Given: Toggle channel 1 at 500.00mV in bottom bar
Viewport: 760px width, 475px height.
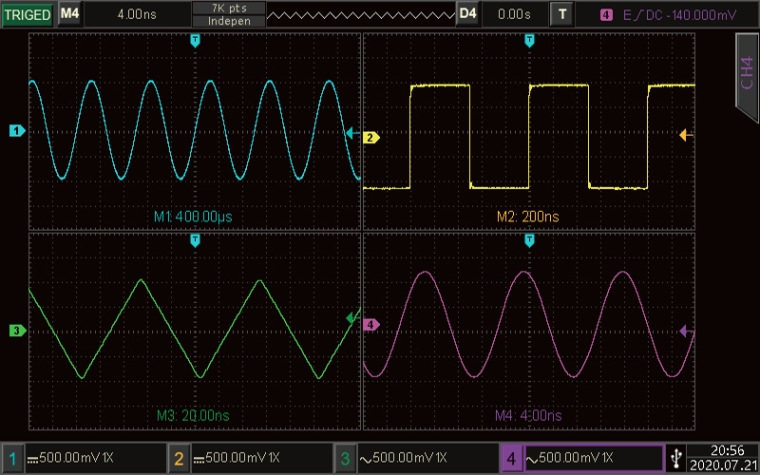Looking at the screenshot, I should (83, 459).
